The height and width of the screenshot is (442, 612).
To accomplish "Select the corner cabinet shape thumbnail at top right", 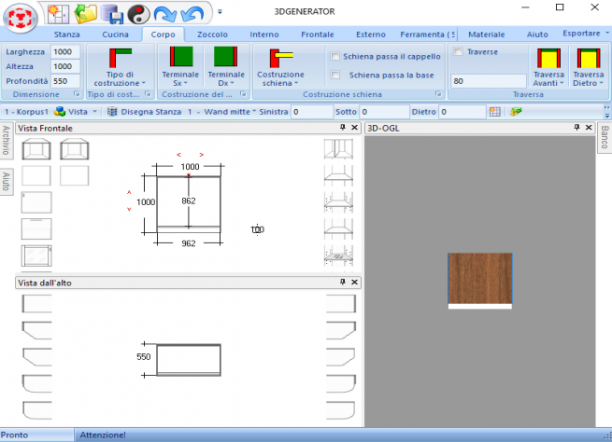I will coord(338,149).
